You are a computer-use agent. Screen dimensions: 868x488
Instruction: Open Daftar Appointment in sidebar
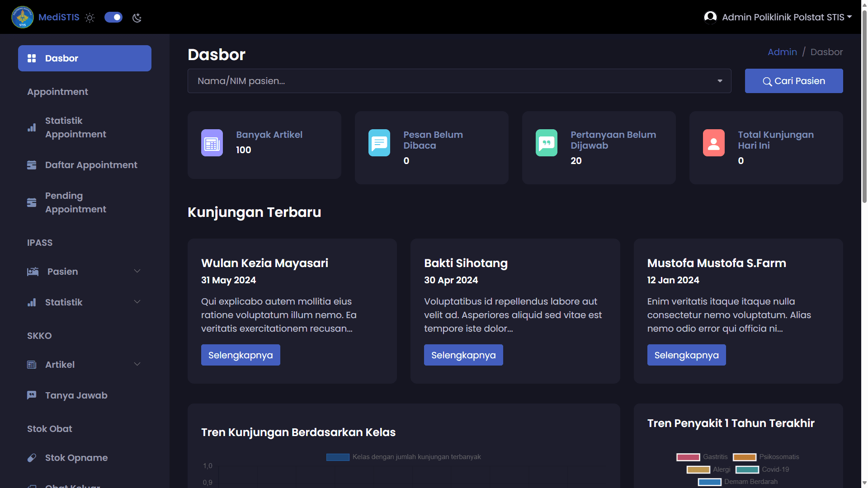tap(91, 165)
